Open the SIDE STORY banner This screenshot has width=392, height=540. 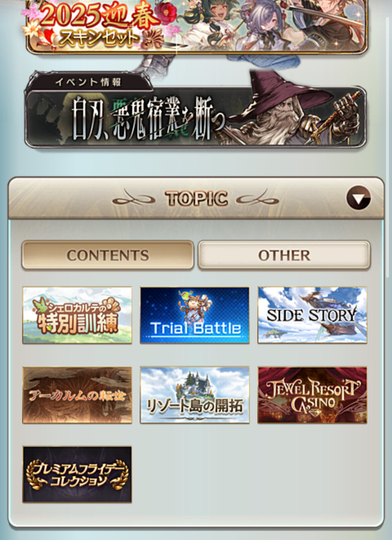coord(312,315)
